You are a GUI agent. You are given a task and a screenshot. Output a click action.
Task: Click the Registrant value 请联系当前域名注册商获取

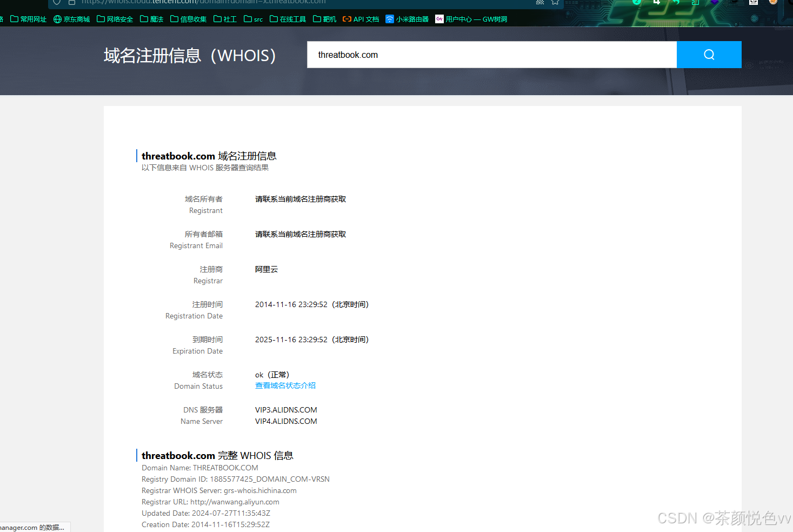coord(301,199)
